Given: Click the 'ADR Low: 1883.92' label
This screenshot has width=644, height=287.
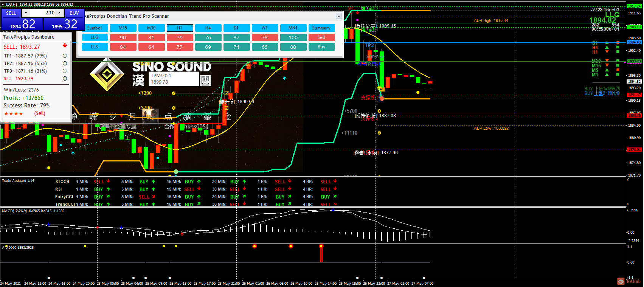Looking at the screenshot, I should pos(491,128).
